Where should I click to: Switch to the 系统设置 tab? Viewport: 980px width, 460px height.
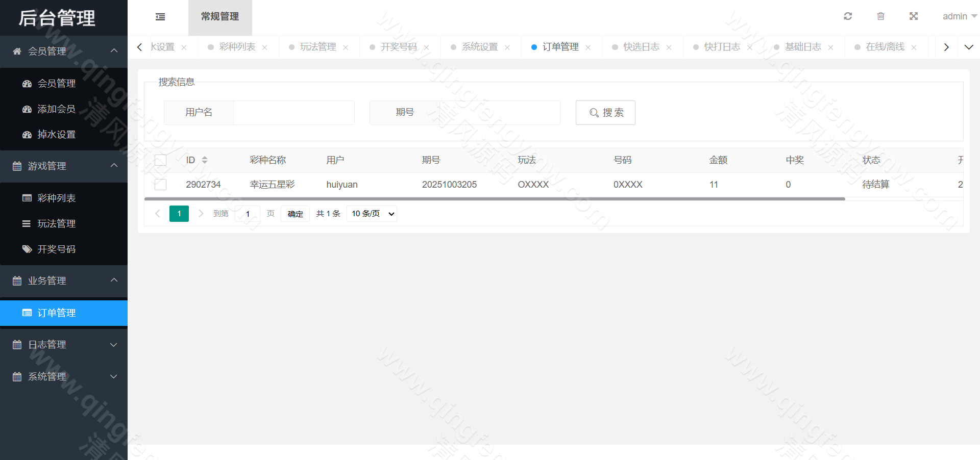(x=479, y=47)
